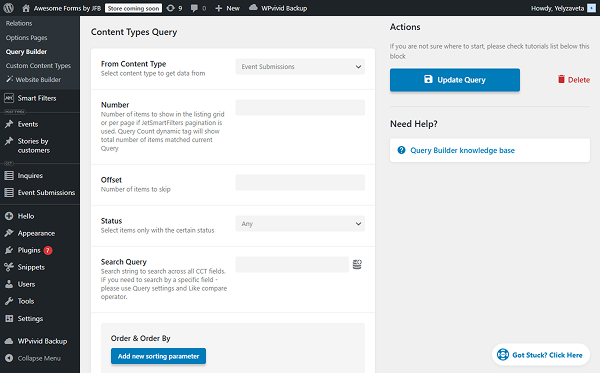This screenshot has height=373, width=600.
Task: Focus the Search Query input field
Action: pyautogui.click(x=292, y=264)
